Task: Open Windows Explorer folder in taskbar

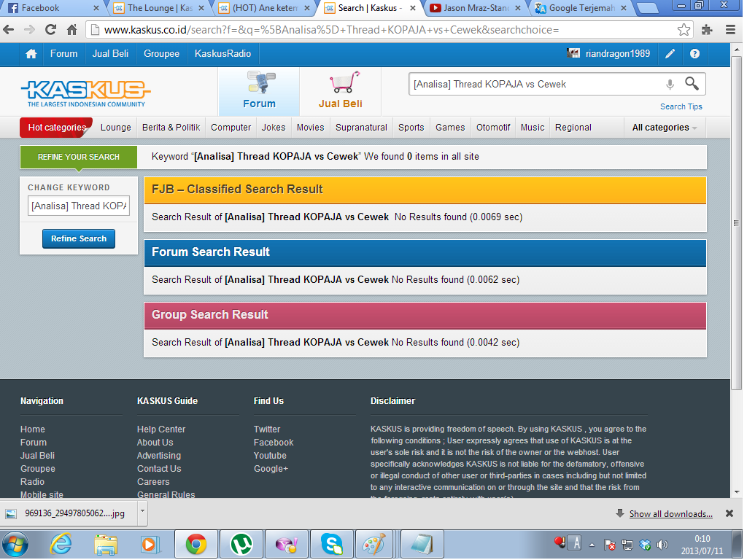Action: (105, 544)
